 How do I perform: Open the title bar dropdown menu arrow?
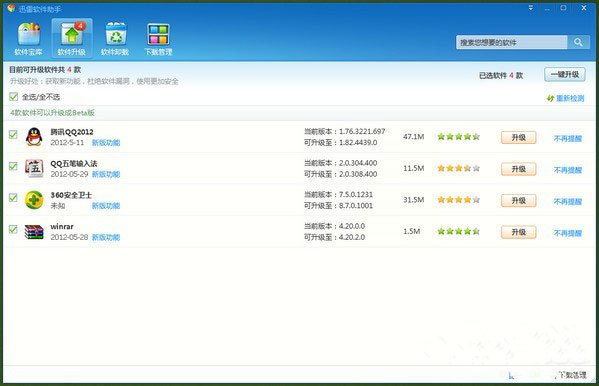click(531, 8)
